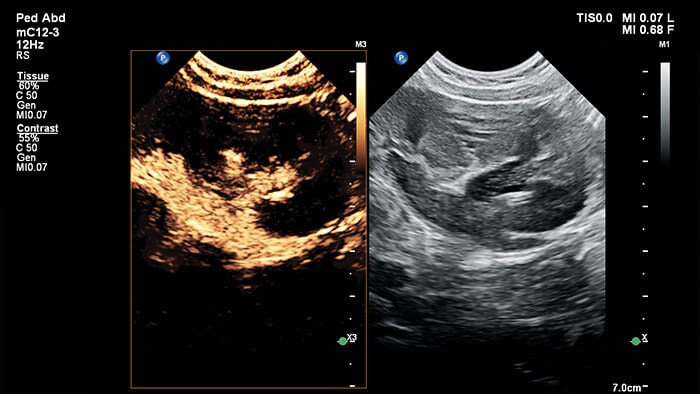Click the 'M3' map label
The image size is (700, 394).
click(361, 45)
